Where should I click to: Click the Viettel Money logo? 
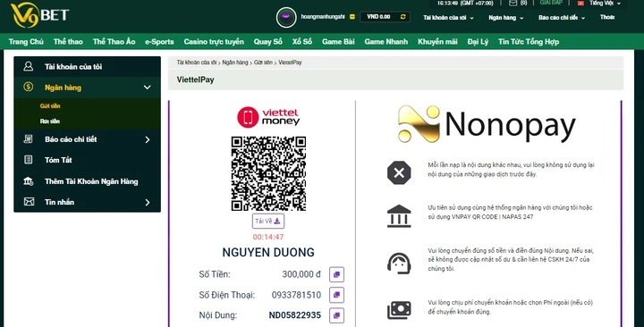coord(268,117)
